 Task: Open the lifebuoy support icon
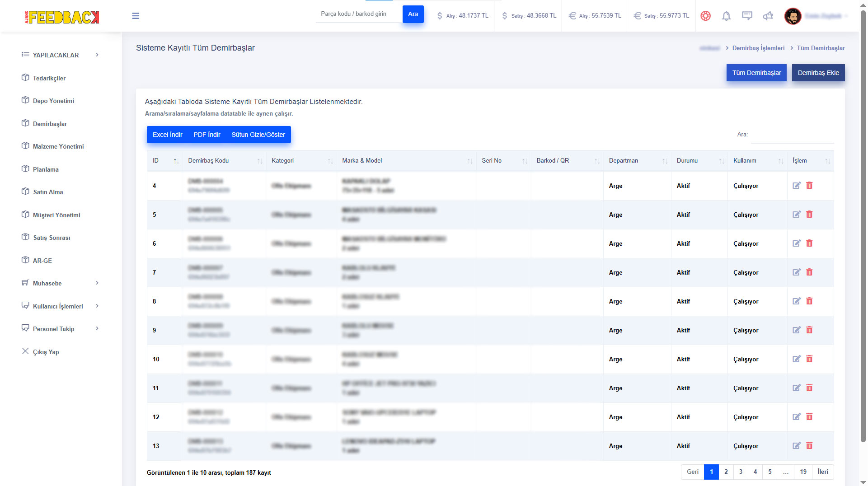pyautogui.click(x=705, y=16)
